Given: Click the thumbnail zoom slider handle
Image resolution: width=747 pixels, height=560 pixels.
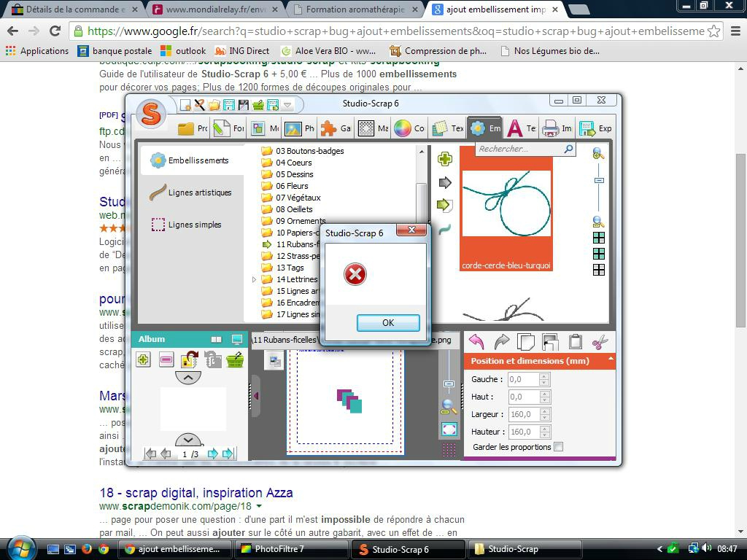Looking at the screenshot, I should point(600,181).
